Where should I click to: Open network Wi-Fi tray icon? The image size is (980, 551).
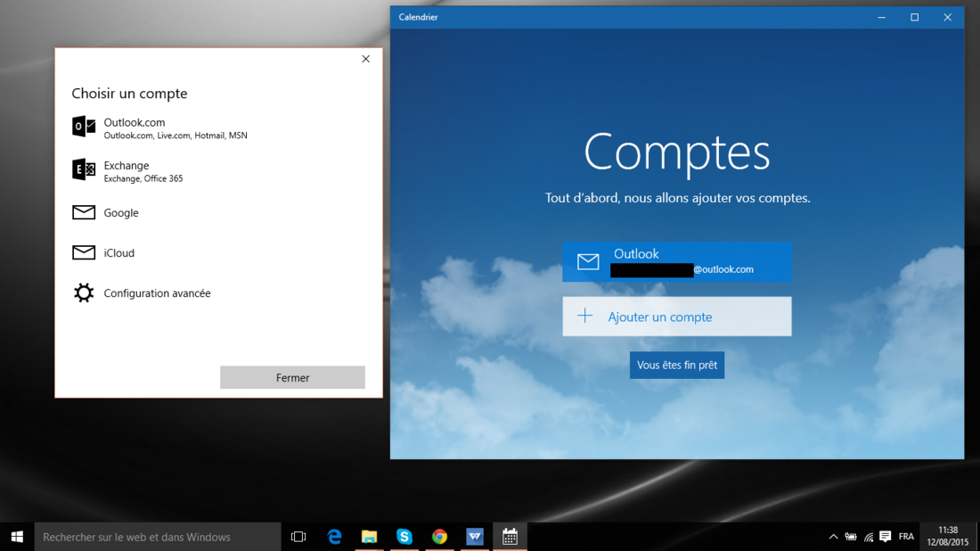click(869, 537)
